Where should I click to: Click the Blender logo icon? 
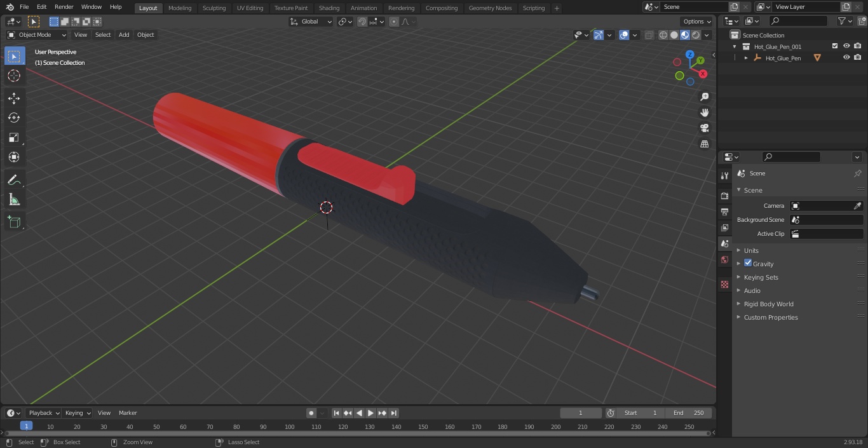pos(9,7)
